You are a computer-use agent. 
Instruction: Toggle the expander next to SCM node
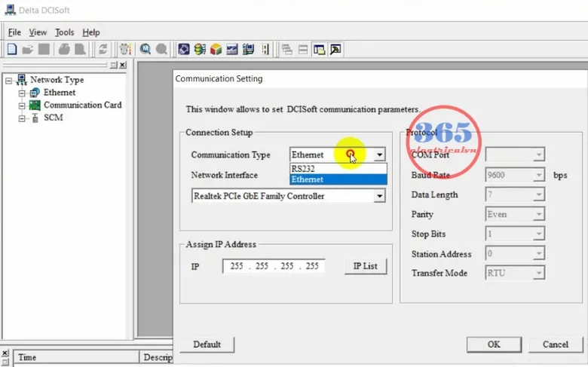[x=22, y=118]
